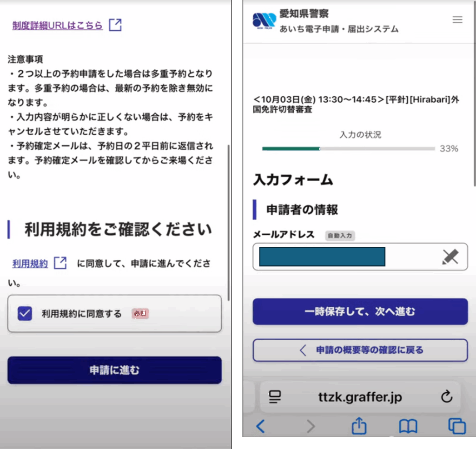Open the 制度詳細URLはこちら link
476x449 pixels.
57,25
